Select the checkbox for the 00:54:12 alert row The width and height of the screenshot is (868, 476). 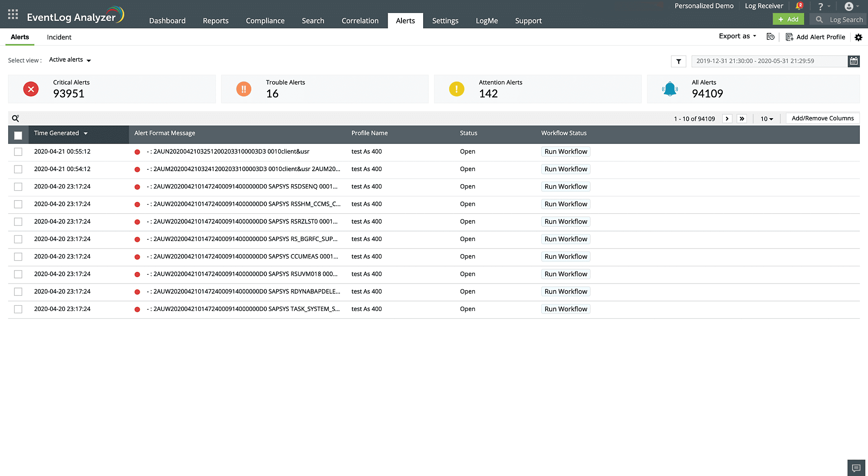click(18, 169)
